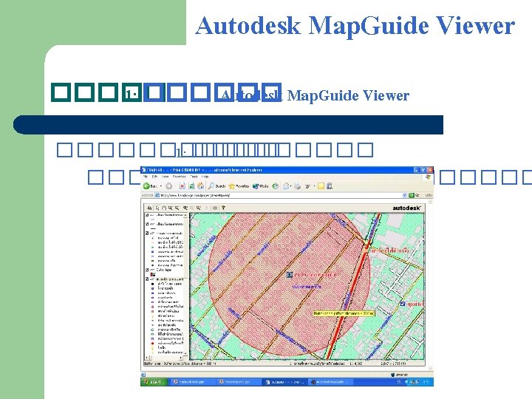The height and width of the screenshot is (399, 532).
Task: Click the Stop loading icon
Action: [x=183, y=186]
